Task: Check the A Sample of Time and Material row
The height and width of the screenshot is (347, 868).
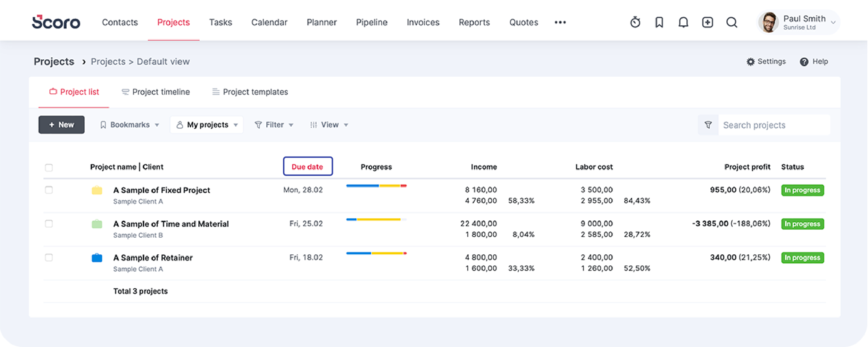Action: point(49,223)
